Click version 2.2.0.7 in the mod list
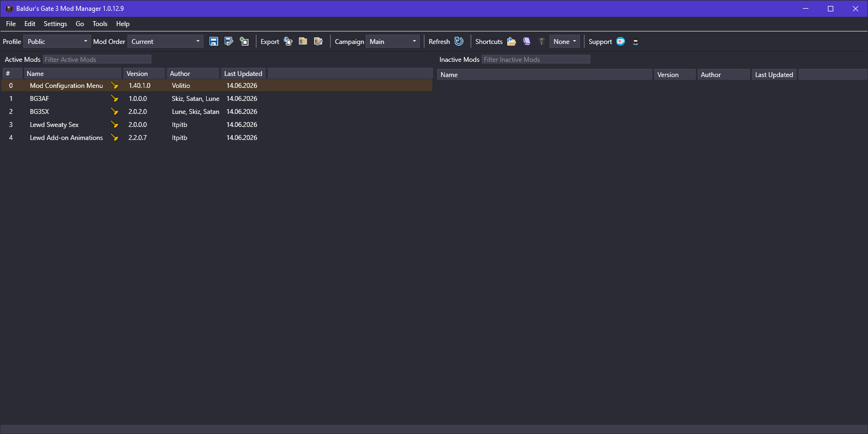This screenshot has height=434, width=868. click(x=138, y=138)
